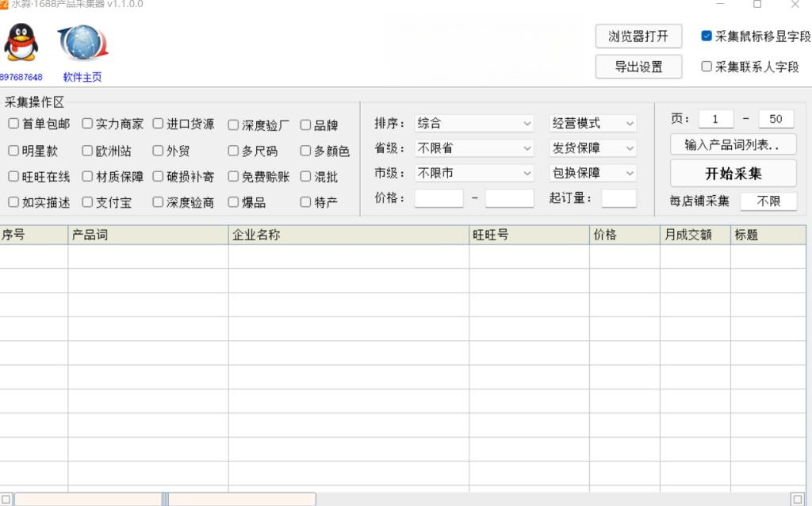Click the 产品词 column header
812x506 pixels.
tap(148, 235)
